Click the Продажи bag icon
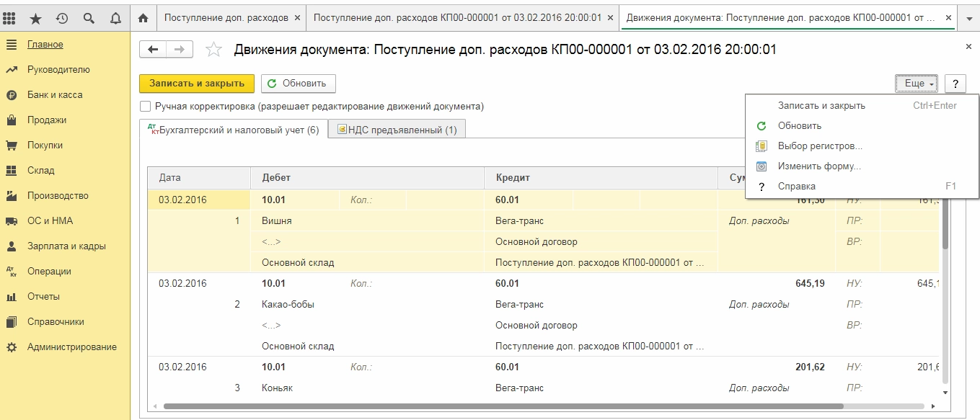Screen dimensions: 980x420 coord(12,120)
